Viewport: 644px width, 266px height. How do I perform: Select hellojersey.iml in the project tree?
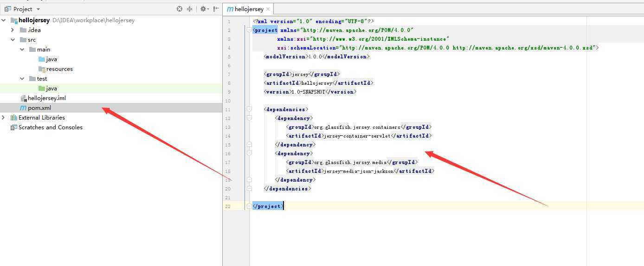click(x=46, y=98)
